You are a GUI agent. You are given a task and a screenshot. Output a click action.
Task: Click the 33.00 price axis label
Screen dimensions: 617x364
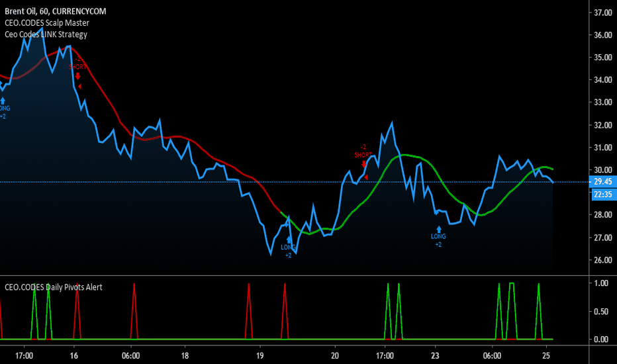(x=603, y=103)
